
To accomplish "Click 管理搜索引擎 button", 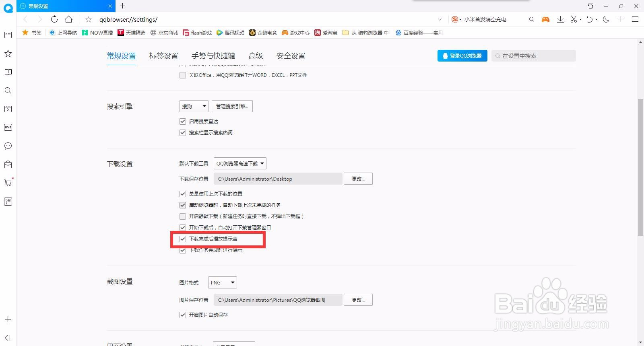I will pyautogui.click(x=232, y=106).
